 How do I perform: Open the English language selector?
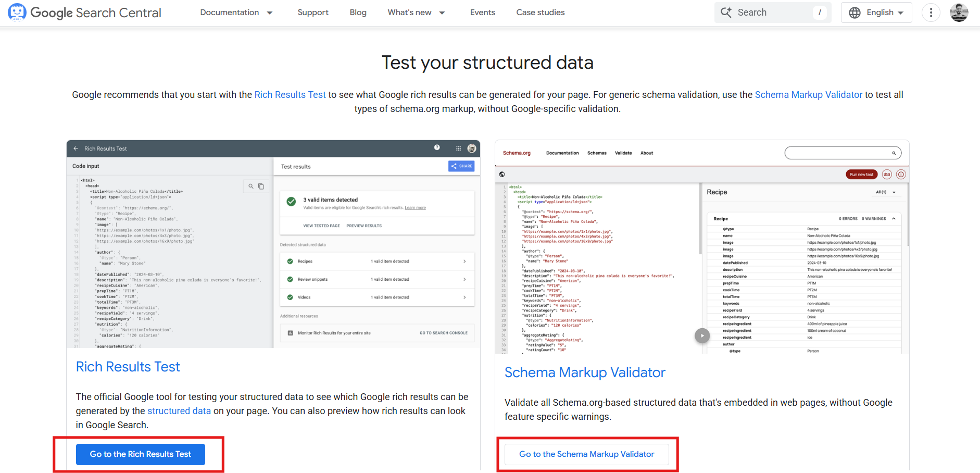(884, 13)
